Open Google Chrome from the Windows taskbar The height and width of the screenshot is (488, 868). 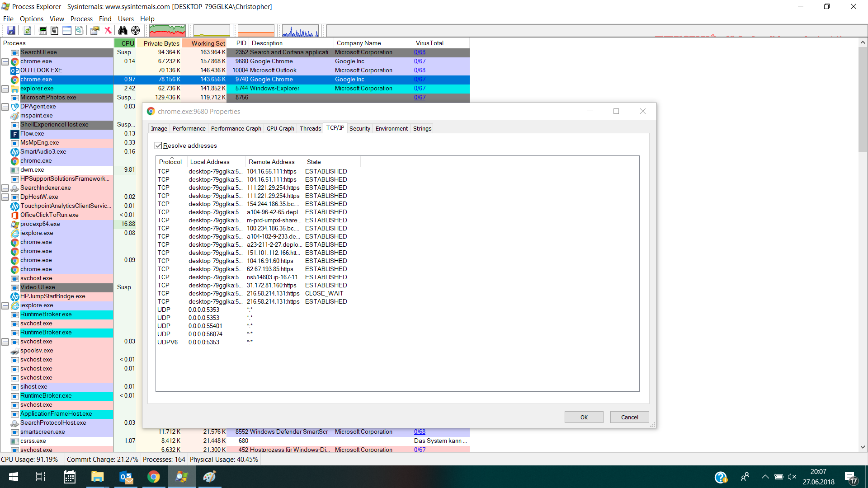(x=154, y=477)
